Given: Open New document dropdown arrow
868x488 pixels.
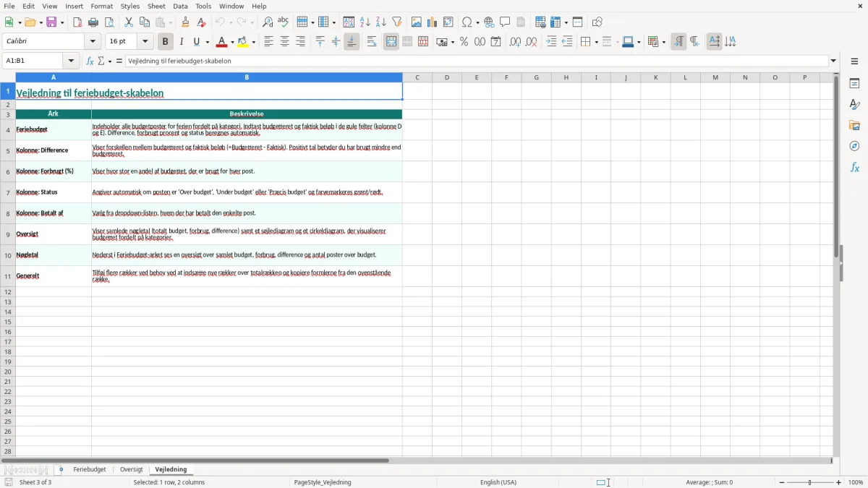Looking at the screenshot, I should [x=19, y=22].
